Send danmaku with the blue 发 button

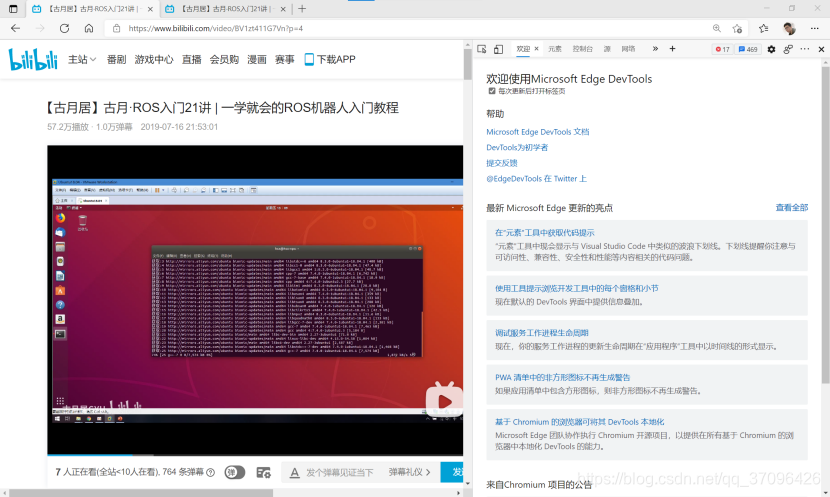[453, 472]
